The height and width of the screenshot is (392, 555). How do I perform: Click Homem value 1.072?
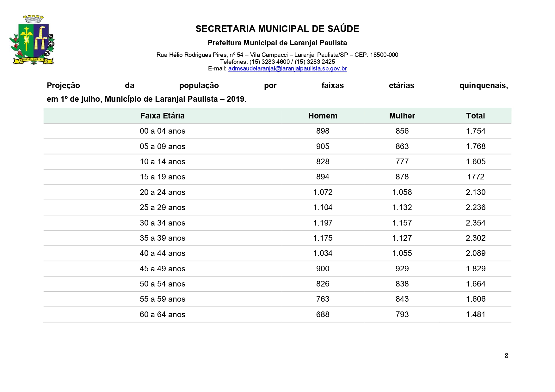point(323,192)
